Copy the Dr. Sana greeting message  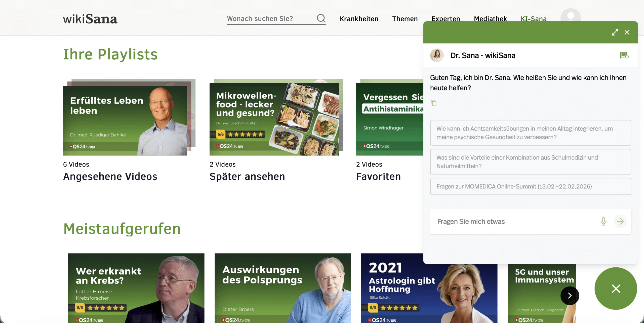[433, 103]
